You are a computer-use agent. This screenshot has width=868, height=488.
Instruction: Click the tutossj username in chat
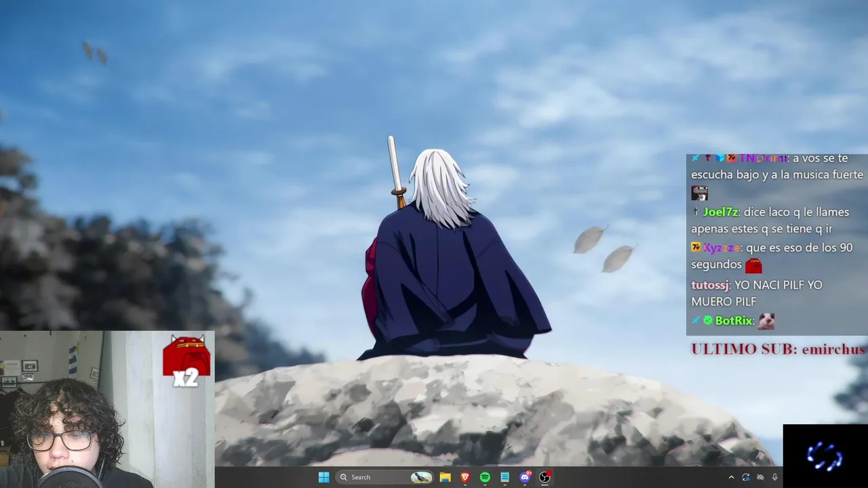click(710, 285)
